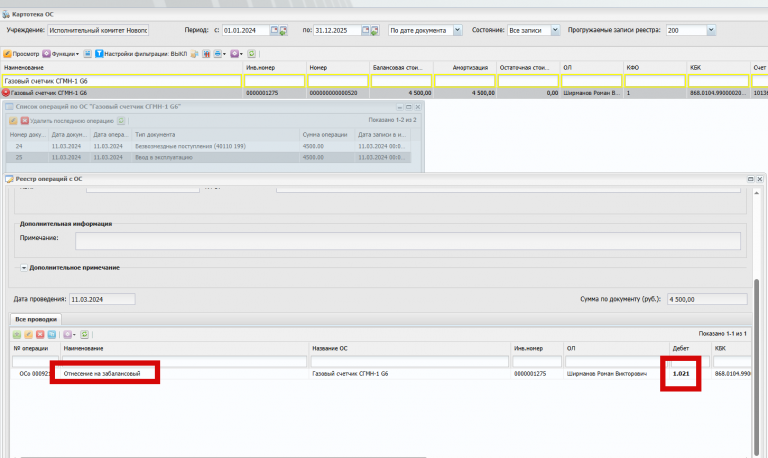Click the Дата проведения field

pyautogui.click(x=102, y=299)
